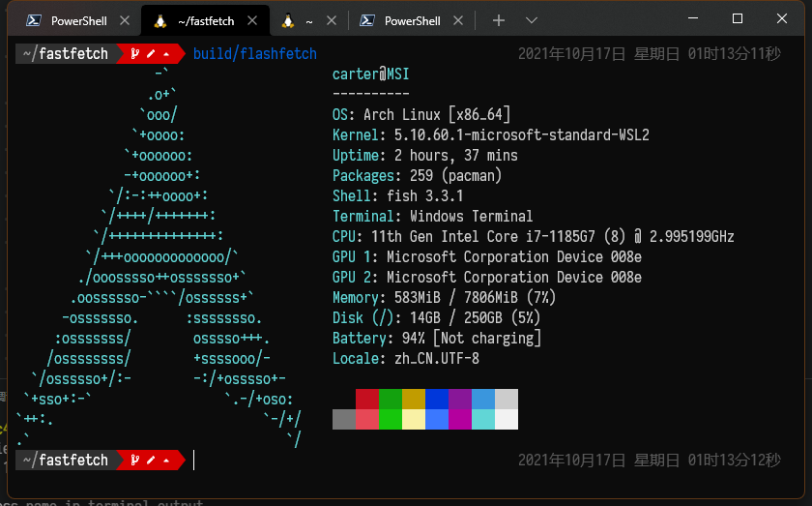
Task: Click PowerShell icon on the rightmost tab
Action: click(367, 20)
